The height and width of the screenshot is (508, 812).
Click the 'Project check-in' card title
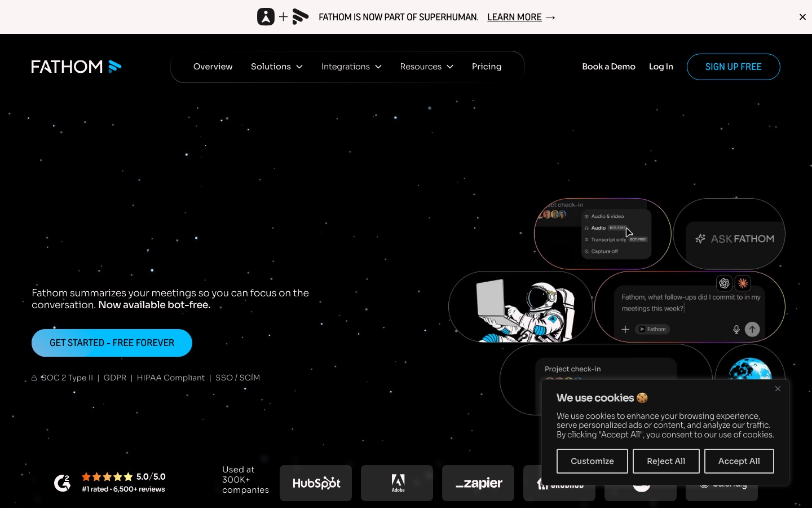572,369
